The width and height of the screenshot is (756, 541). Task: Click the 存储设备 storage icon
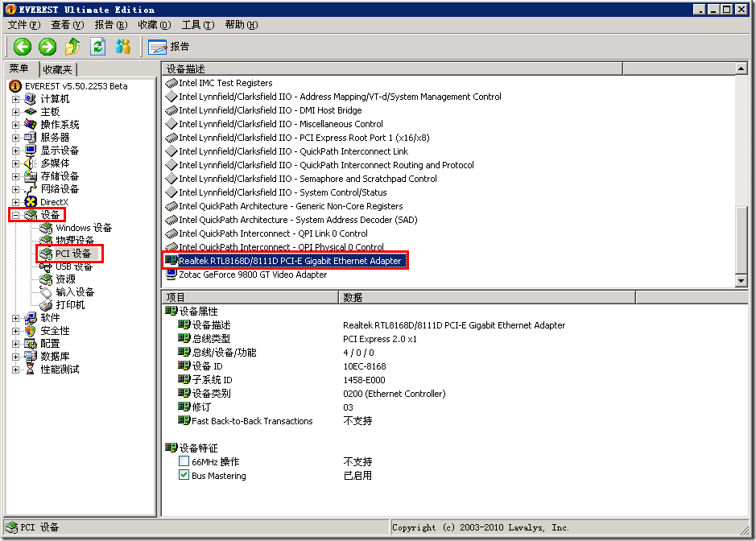[31, 176]
